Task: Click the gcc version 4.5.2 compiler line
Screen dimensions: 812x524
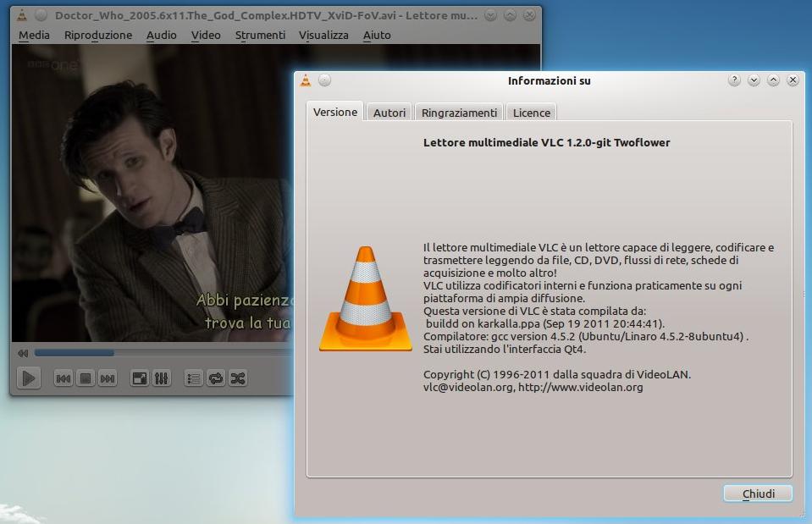Action: tap(585, 337)
